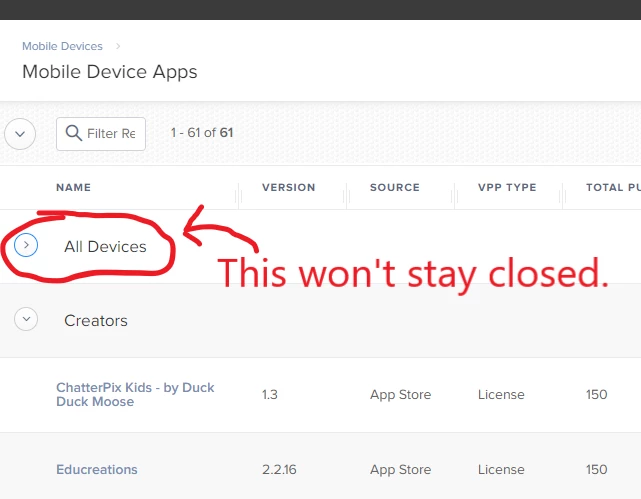Open the Educreations app link
Viewport: 641px width, 499px height.
coord(97,470)
